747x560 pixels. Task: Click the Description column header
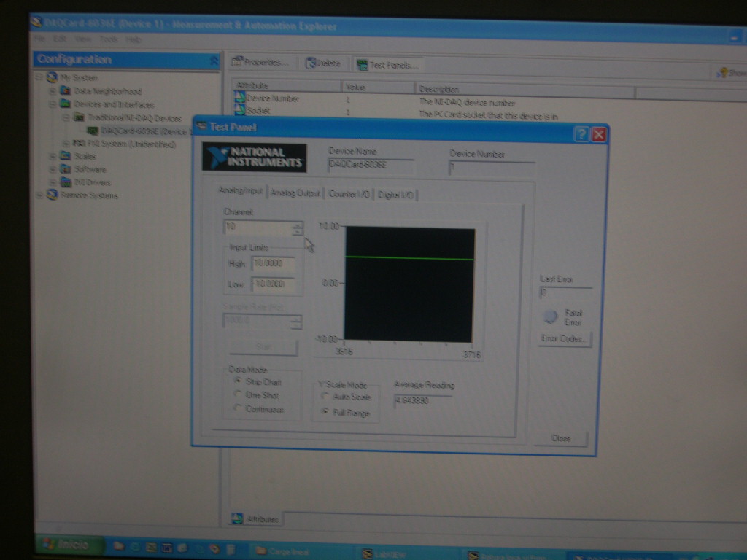525,89
